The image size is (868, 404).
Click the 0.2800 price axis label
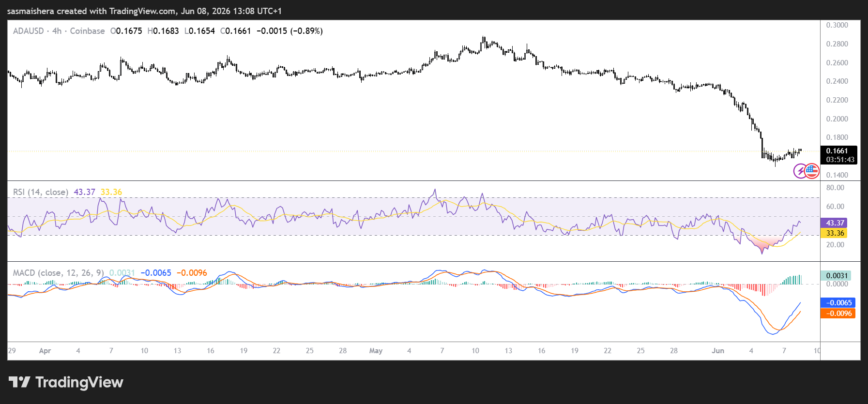[837, 44]
